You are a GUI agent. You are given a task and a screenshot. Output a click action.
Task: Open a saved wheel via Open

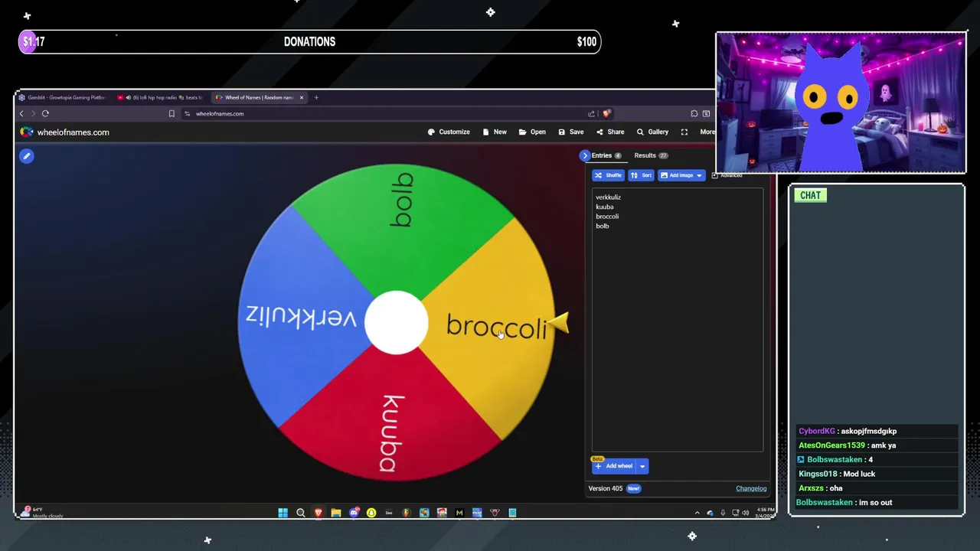532,132
